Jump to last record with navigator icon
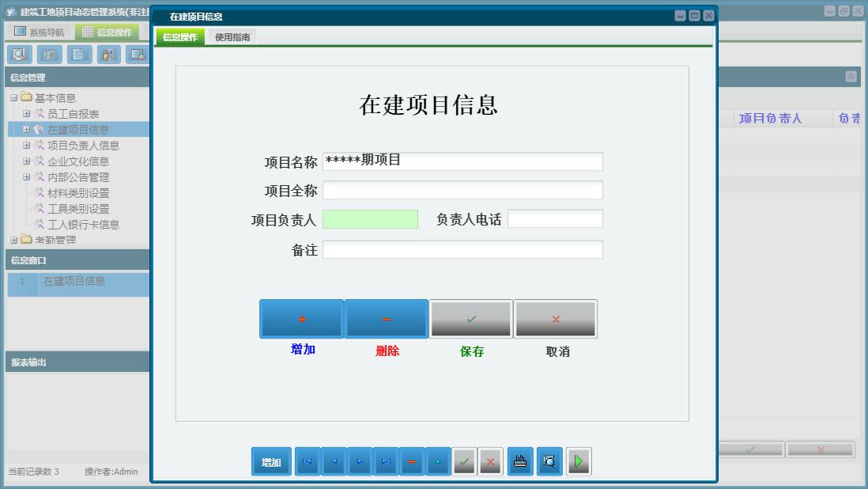868x489 pixels. (x=386, y=461)
